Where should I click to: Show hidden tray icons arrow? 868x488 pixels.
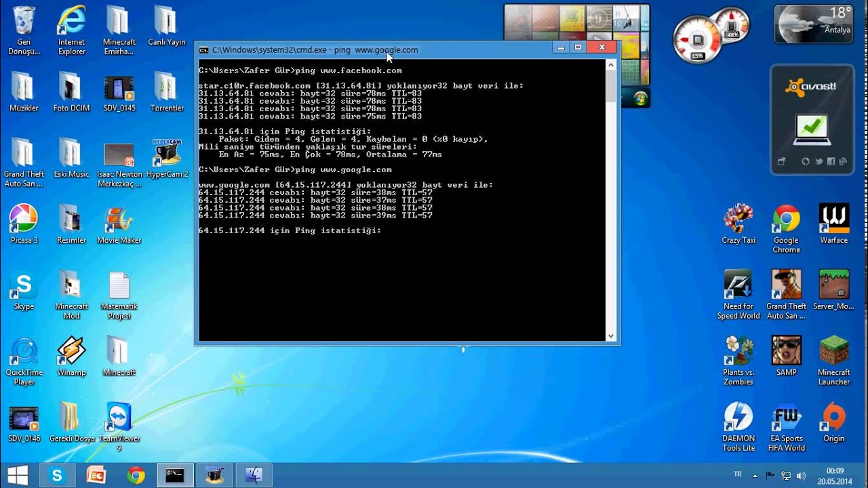(x=755, y=476)
